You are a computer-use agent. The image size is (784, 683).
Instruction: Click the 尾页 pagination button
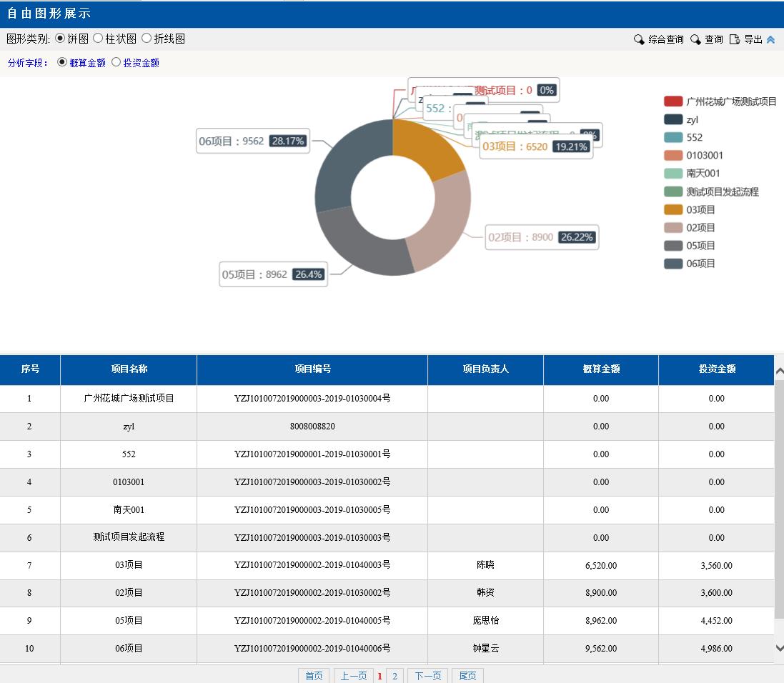(x=467, y=676)
